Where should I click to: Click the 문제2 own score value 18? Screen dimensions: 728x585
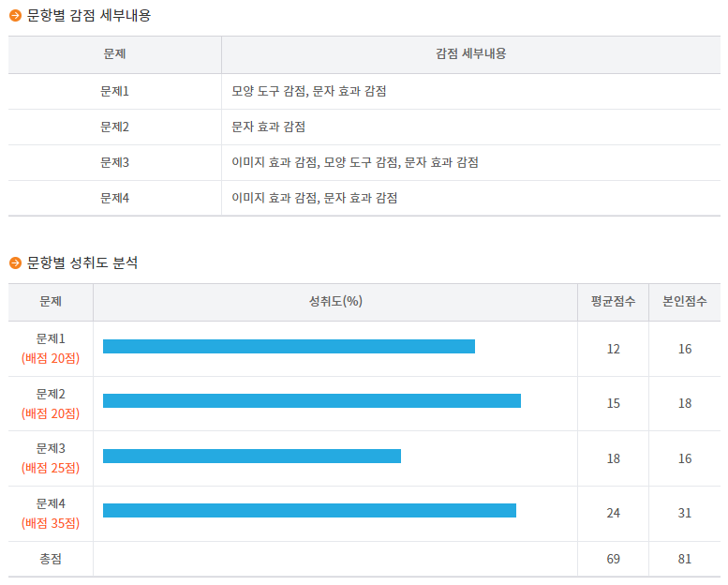[685, 403]
